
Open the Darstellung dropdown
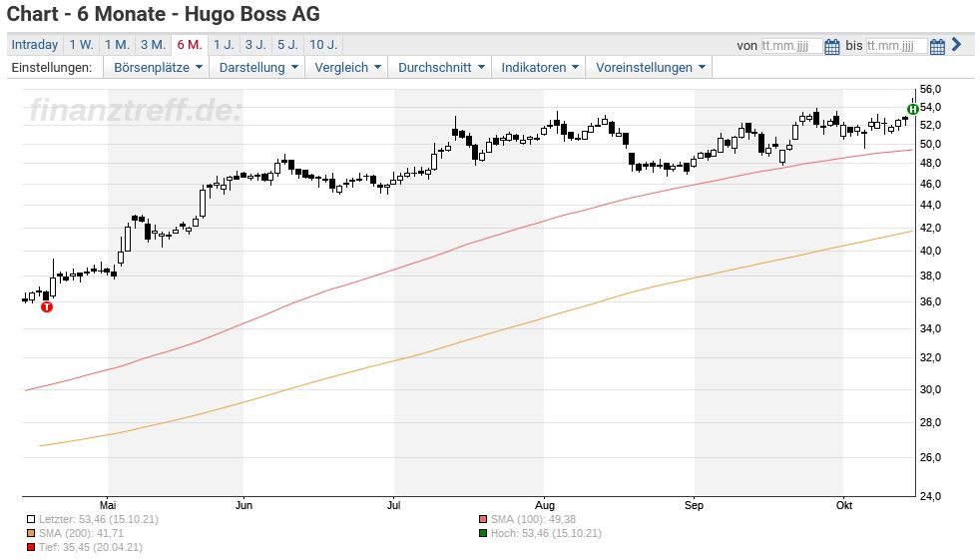pyautogui.click(x=258, y=68)
